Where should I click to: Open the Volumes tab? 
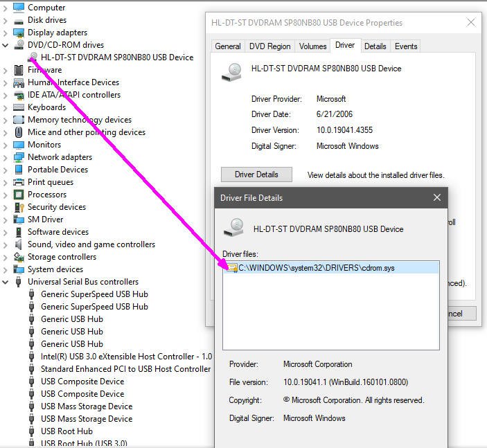tap(312, 46)
